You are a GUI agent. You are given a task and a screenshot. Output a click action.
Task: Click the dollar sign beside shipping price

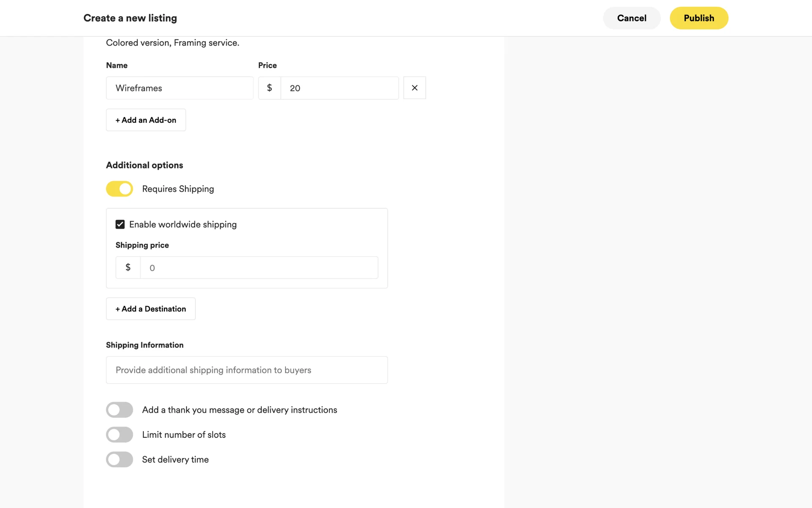tap(128, 268)
